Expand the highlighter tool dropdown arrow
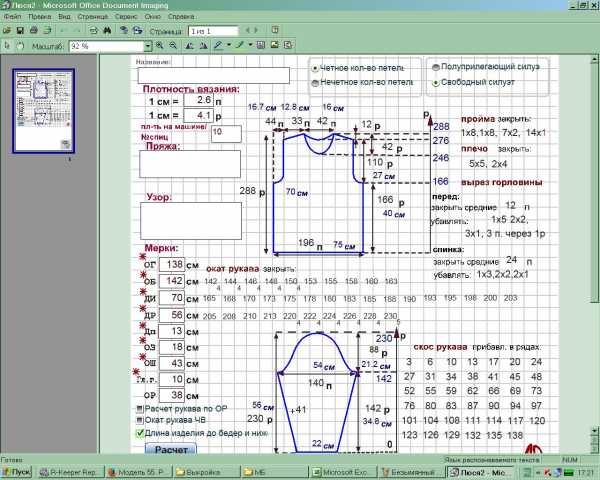Viewport: 600px width, 480px height. (x=250, y=46)
